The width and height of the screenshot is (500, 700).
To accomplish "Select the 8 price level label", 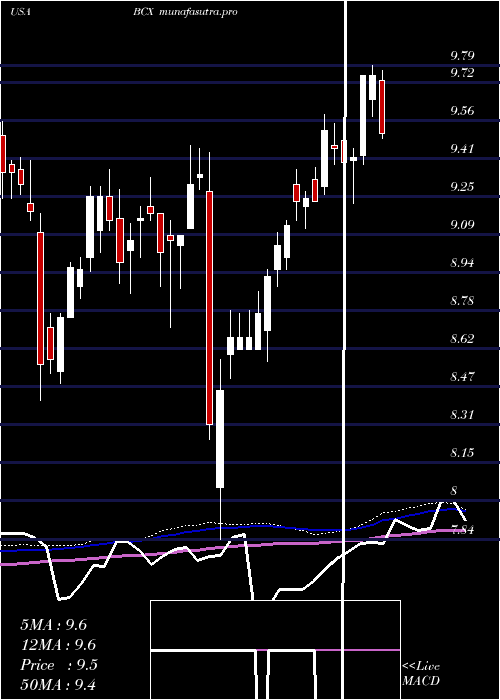I will [x=454, y=490].
